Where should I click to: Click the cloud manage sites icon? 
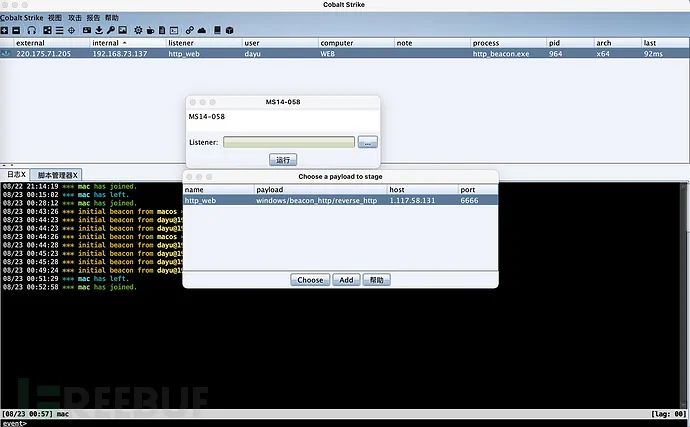[x=202, y=30]
